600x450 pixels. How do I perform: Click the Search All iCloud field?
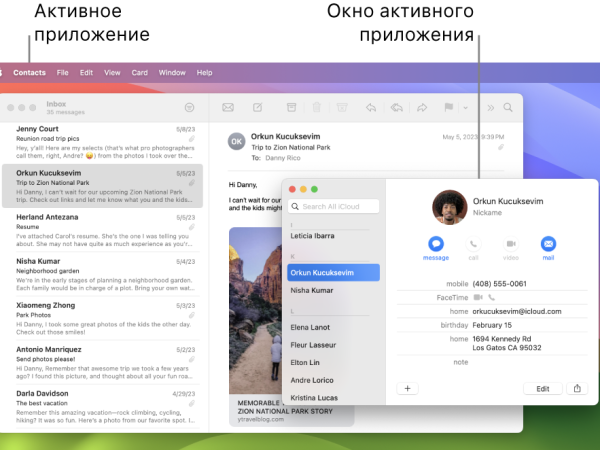click(x=334, y=207)
